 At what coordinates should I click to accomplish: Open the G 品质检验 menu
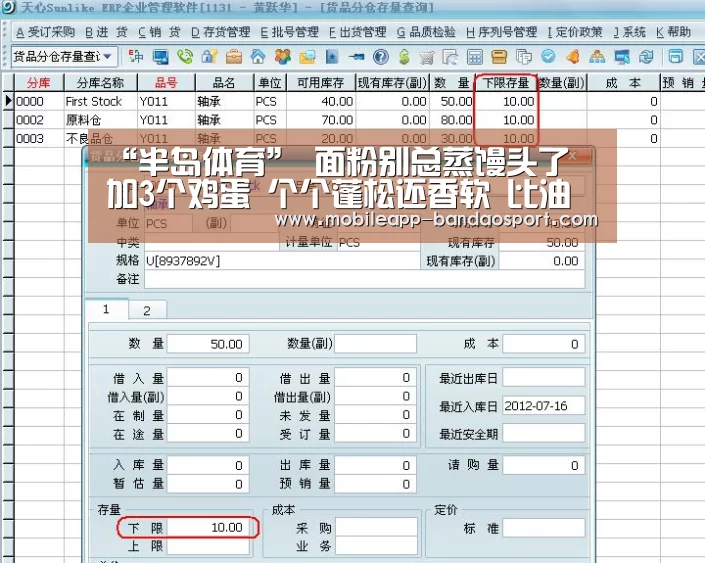(x=426, y=32)
